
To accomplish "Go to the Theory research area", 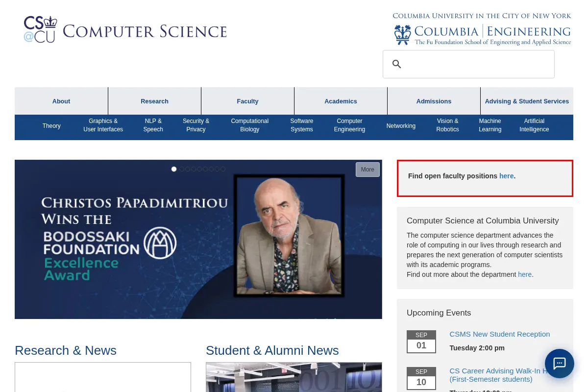I will pyautogui.click(x=51, y=126).
